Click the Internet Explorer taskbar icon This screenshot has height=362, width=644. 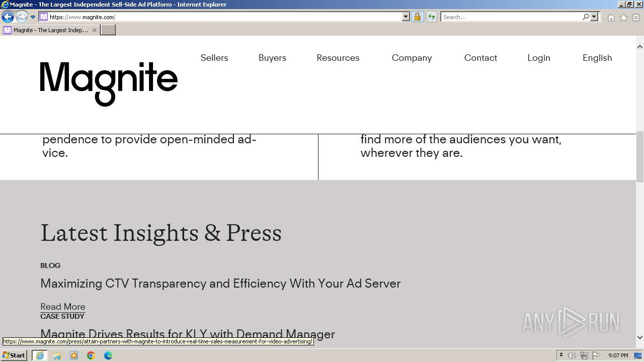click(x=40, y=355)
